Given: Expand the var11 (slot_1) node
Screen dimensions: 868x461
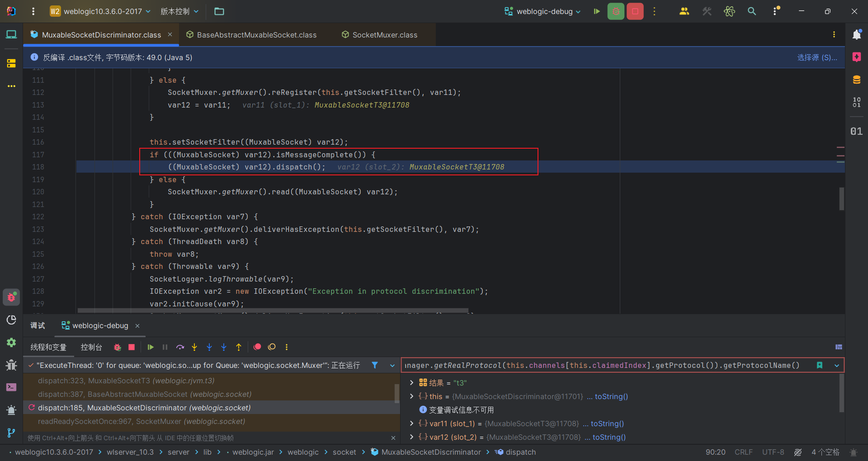Looking at the screenshot, I should click(411, 423).
